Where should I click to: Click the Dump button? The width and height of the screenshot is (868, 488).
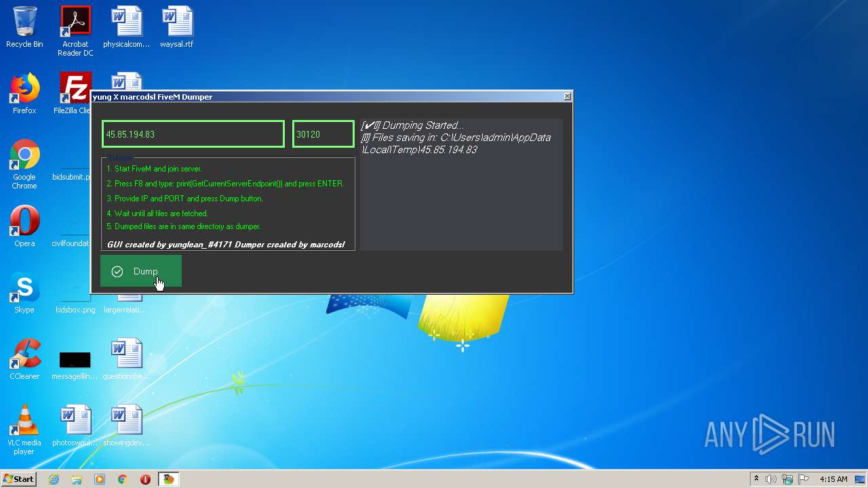click(x=141, y=271)
